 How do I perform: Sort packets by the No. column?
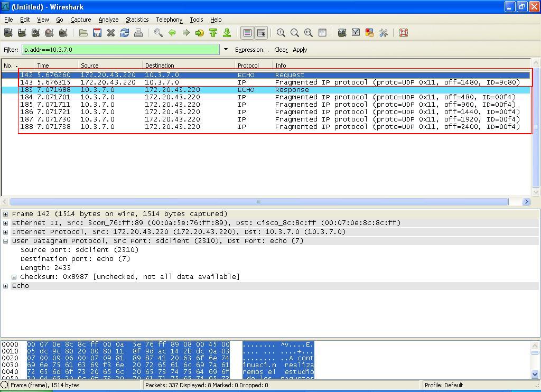18,65
